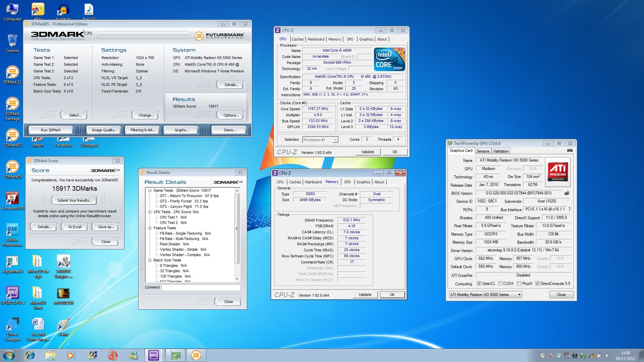Toggle the PhysX checkbox in GPU-Z
The height and width of the screenshot is (362, 644).
click(519, 284)
